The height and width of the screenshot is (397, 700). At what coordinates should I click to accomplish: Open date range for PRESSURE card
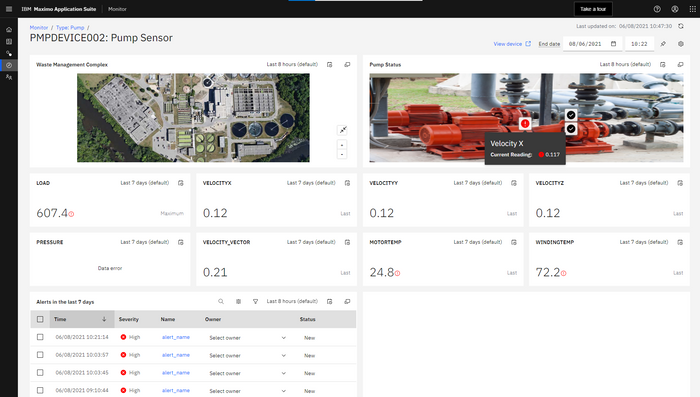click(x=181, y=242)
